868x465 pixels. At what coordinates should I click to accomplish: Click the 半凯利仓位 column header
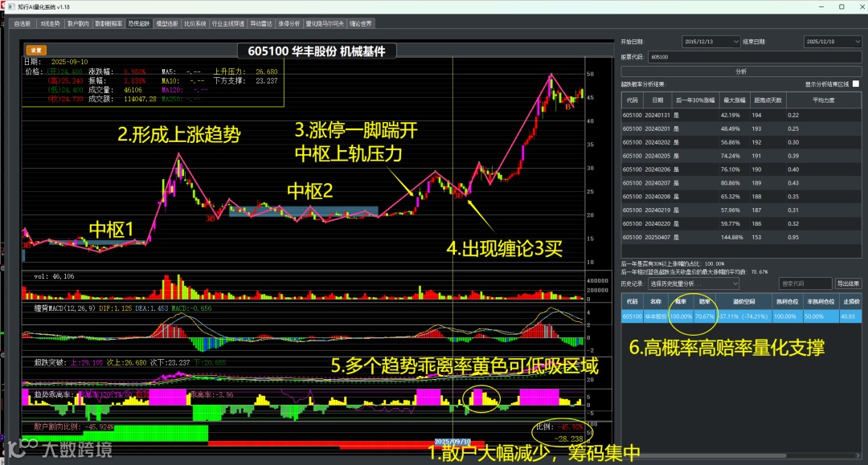tap(821, 301)
